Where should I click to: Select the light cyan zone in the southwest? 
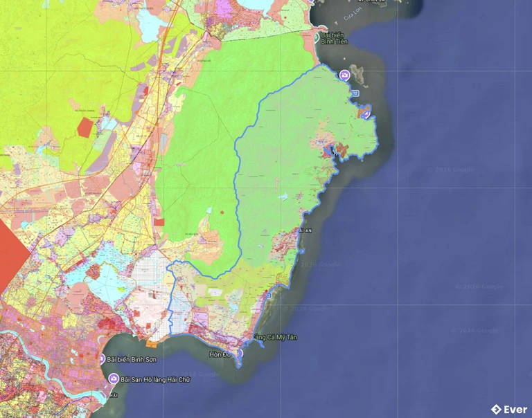[x=104, y=271]
